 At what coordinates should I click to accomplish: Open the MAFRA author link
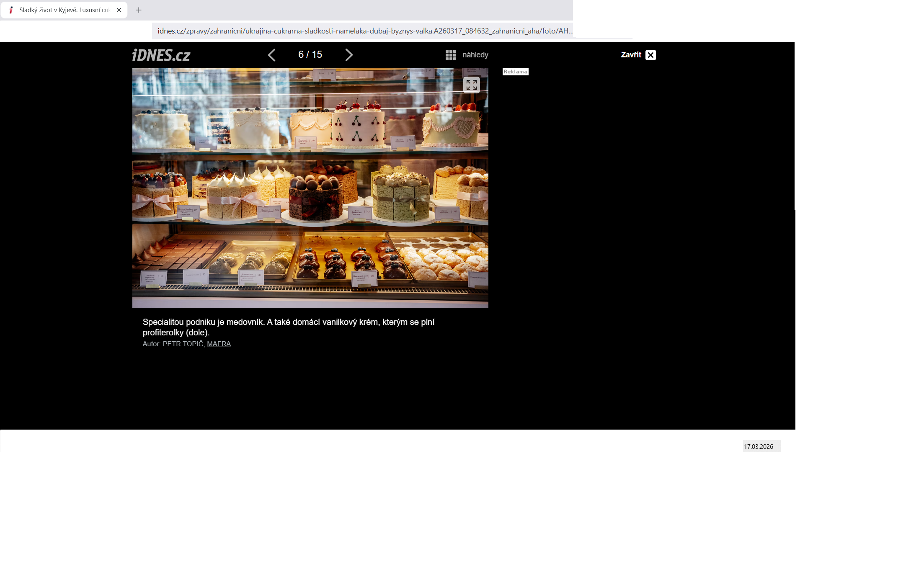click(219, 344)
